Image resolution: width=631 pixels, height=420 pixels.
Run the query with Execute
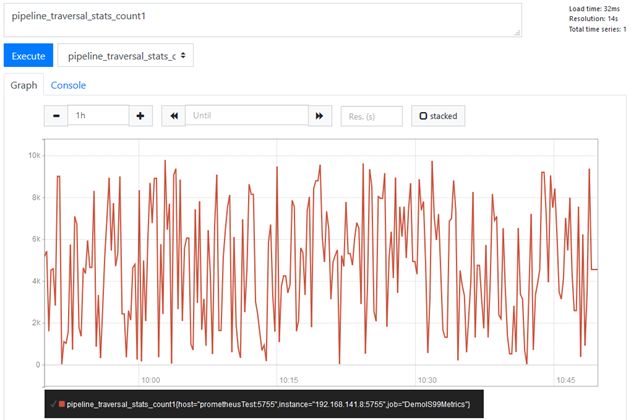coord(28,56)
